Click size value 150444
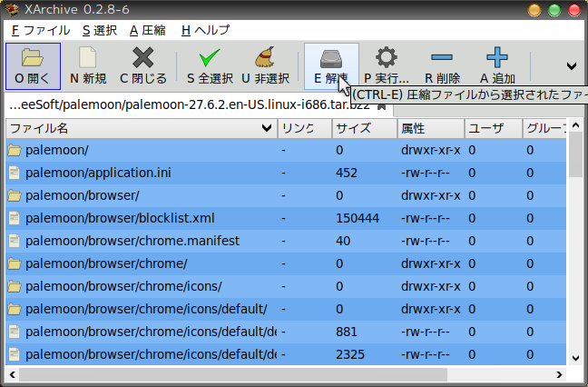Viewport: 588px width, 387px height. [x=358, y=218]
